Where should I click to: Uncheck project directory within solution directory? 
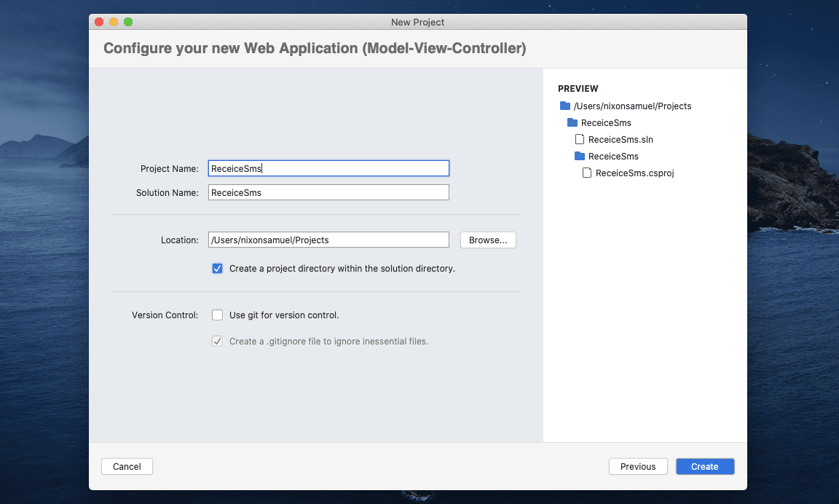pos(217,268)
